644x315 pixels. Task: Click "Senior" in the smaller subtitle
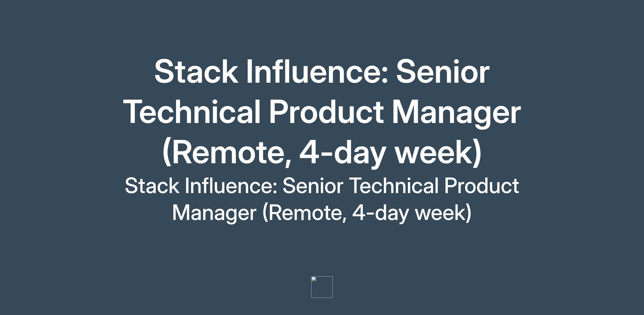tap(313, 186)
